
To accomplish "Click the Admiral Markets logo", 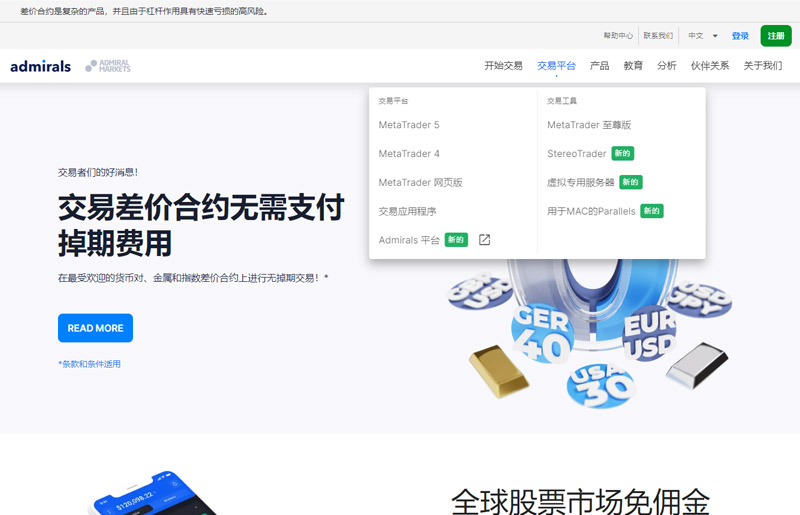I will coord(108,66).
